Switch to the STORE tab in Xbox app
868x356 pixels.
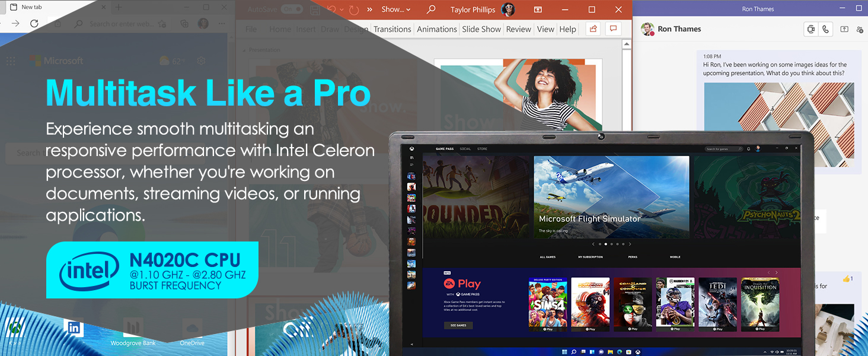482,149
